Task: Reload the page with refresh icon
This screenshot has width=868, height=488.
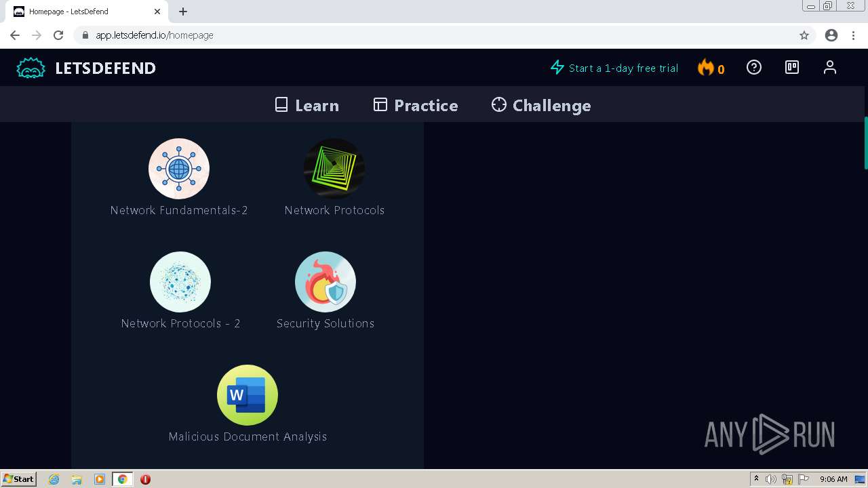Action: coord(58,35)
